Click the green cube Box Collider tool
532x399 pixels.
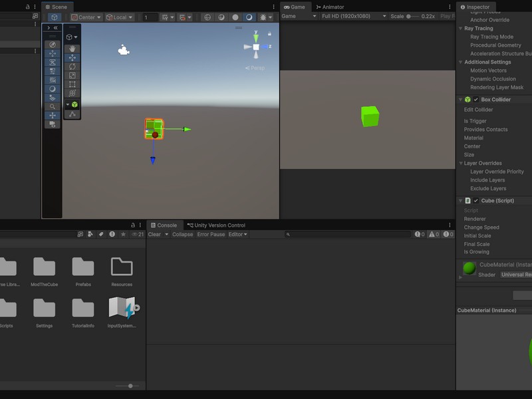point(74,105)
